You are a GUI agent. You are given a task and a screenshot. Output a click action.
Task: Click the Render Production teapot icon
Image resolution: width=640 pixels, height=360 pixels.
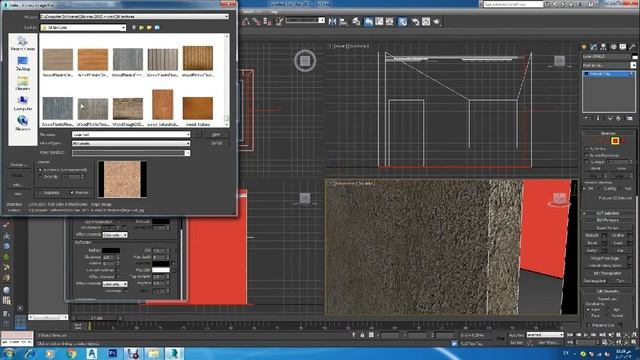pyautogui.click(x=436, y=22)
